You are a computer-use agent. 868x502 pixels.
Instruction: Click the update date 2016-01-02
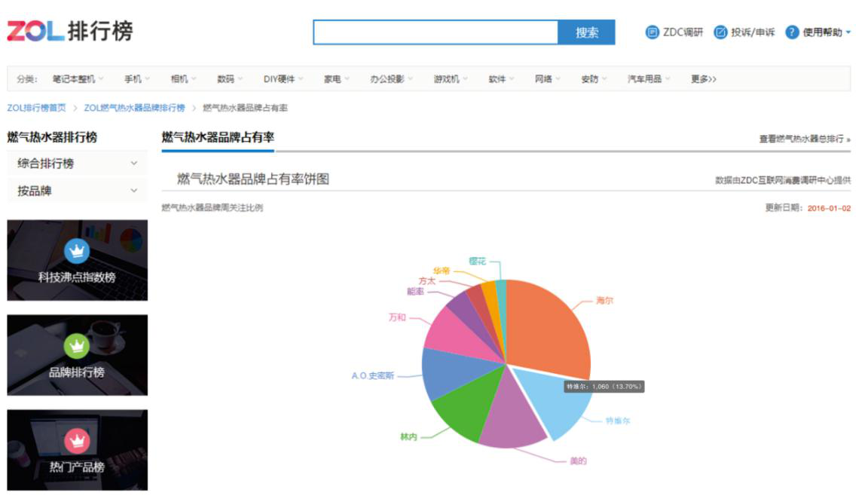point(829,208)
